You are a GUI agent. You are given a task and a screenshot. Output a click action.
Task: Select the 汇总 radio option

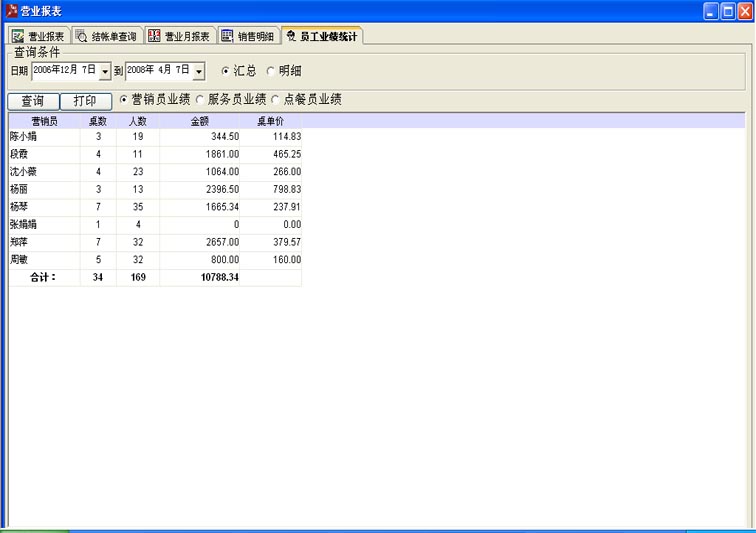pyautogui.click(x=225, y=71)
